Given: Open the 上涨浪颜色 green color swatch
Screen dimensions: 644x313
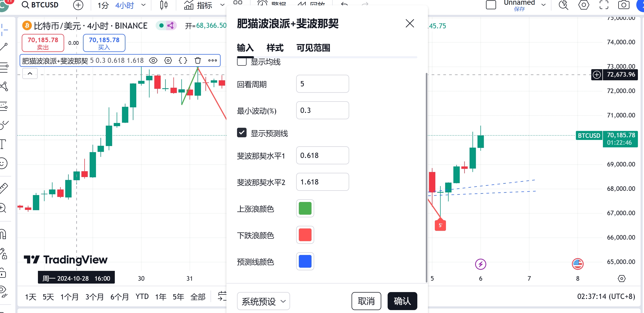Looking at the screenshot, I should (x=305, y=208).
